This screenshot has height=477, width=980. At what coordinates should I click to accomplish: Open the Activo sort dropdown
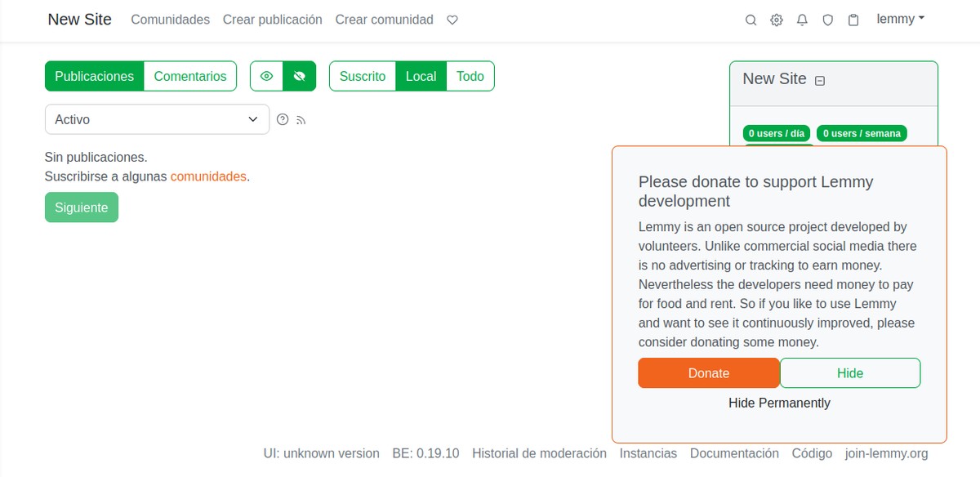tap(157, 119)
